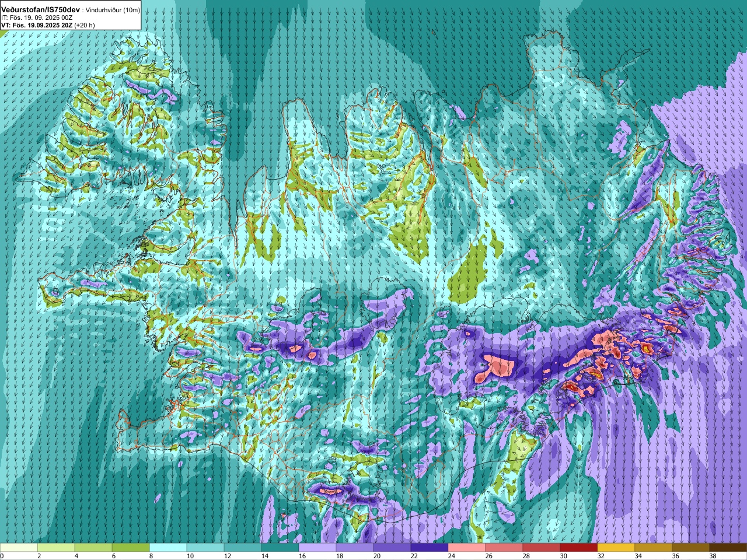
Task: Click the dark red 30–32 legend swatch
Action: 579,548
